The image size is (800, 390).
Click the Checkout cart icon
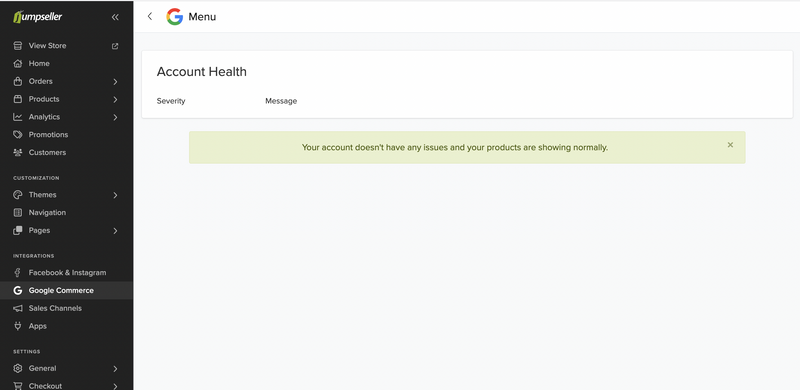[18, 386]
